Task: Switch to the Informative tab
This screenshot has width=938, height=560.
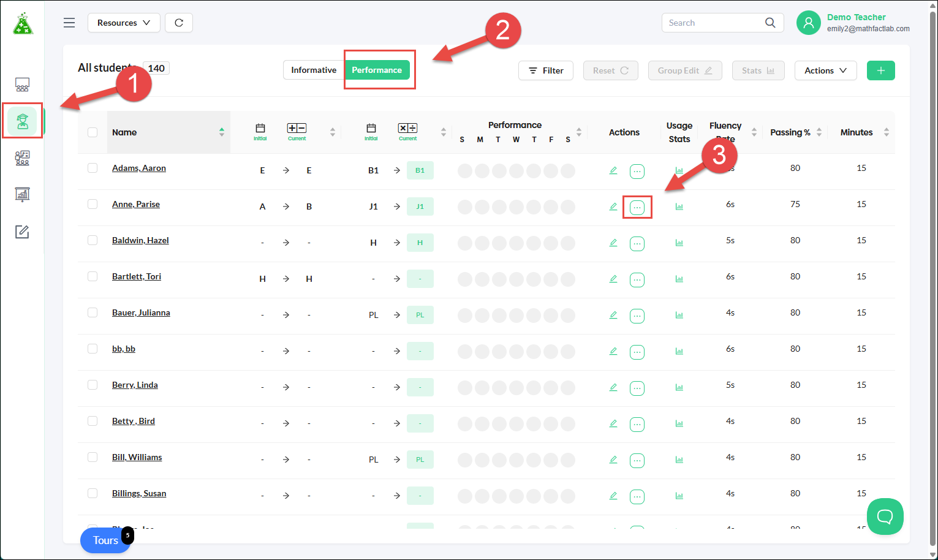Action: click(x=314, y=70)
